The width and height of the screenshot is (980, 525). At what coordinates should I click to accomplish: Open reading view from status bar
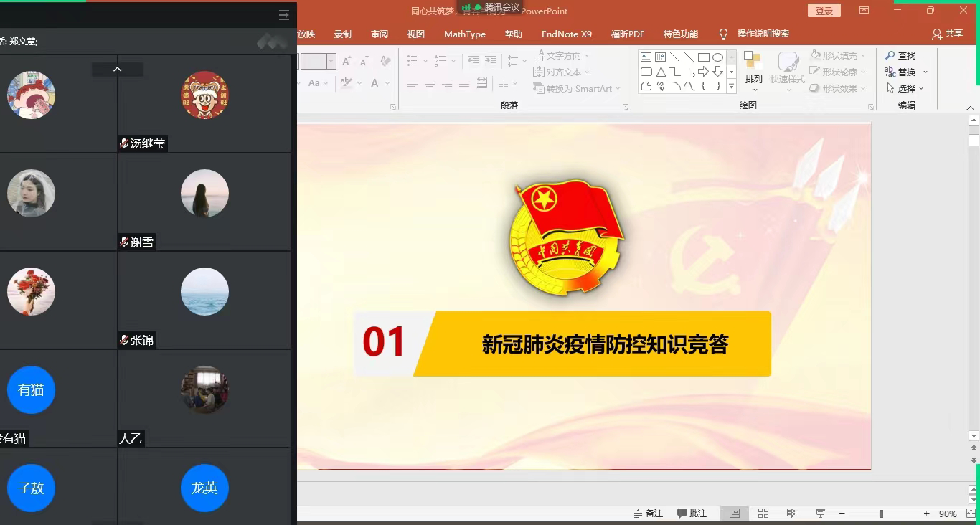point(791,514)
